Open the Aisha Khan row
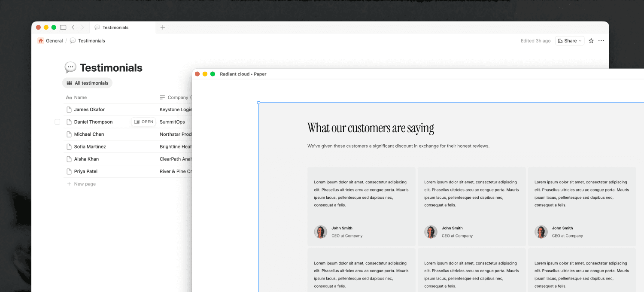644x292 pixels. click(x=86, y=159)
